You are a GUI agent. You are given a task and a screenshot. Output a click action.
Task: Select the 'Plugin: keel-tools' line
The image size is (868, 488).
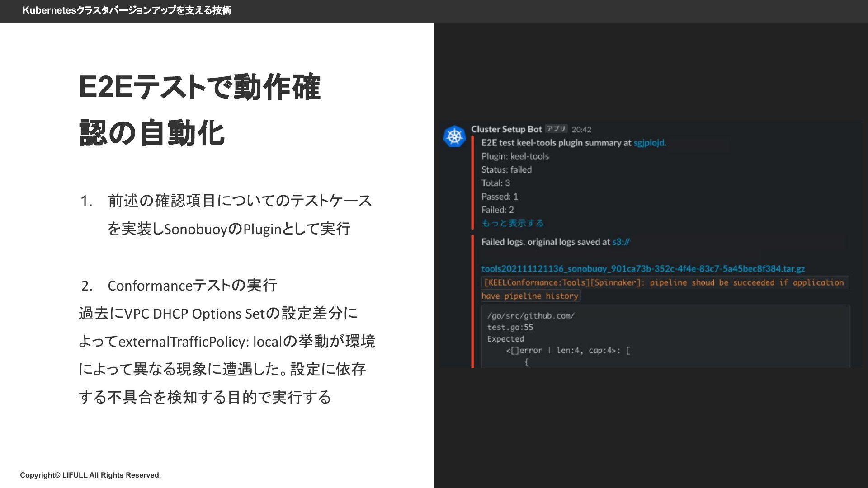click(515, 156)
